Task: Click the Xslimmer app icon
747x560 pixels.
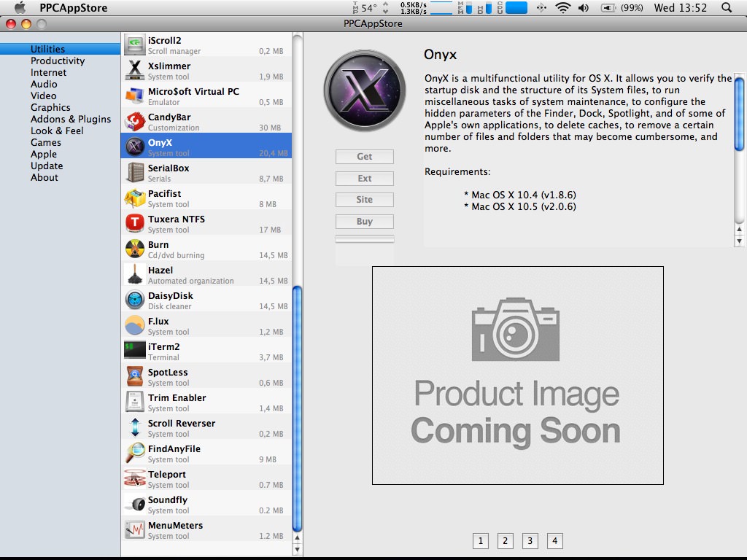Action: pos(135,71)
